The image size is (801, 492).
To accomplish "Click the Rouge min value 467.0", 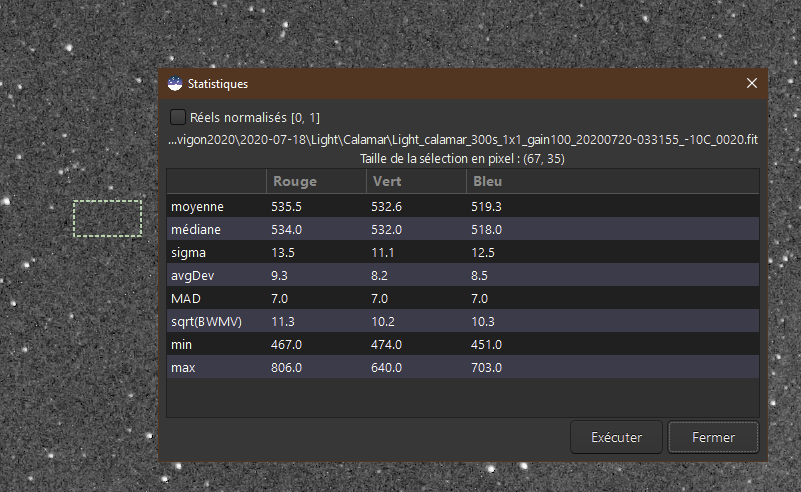I will (286, 344).
